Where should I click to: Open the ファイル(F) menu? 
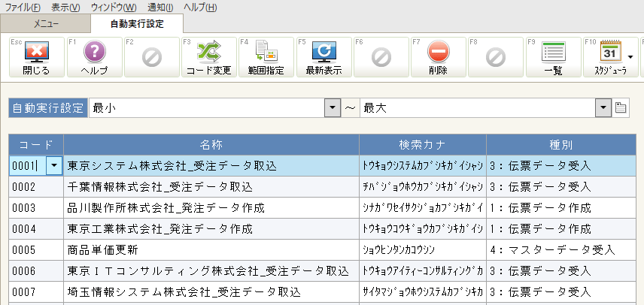pyautogui.click(x=23, y=7)
